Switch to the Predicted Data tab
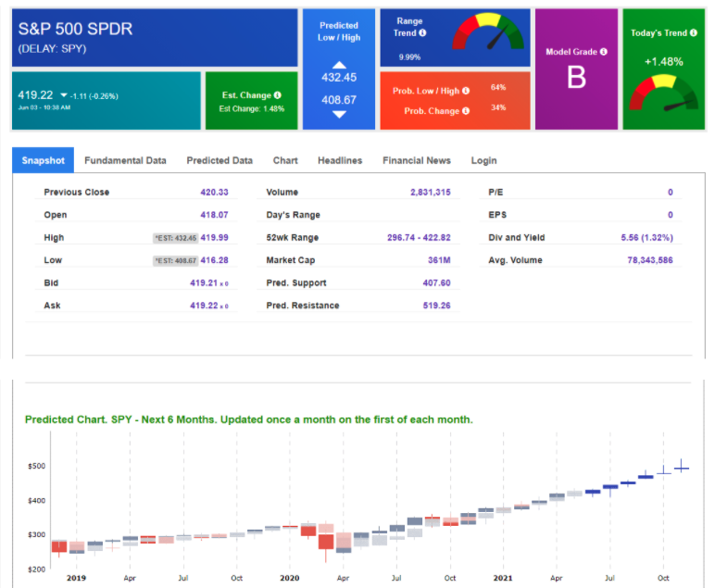Viewport: 715px width, 588px height. click(220, 160)
